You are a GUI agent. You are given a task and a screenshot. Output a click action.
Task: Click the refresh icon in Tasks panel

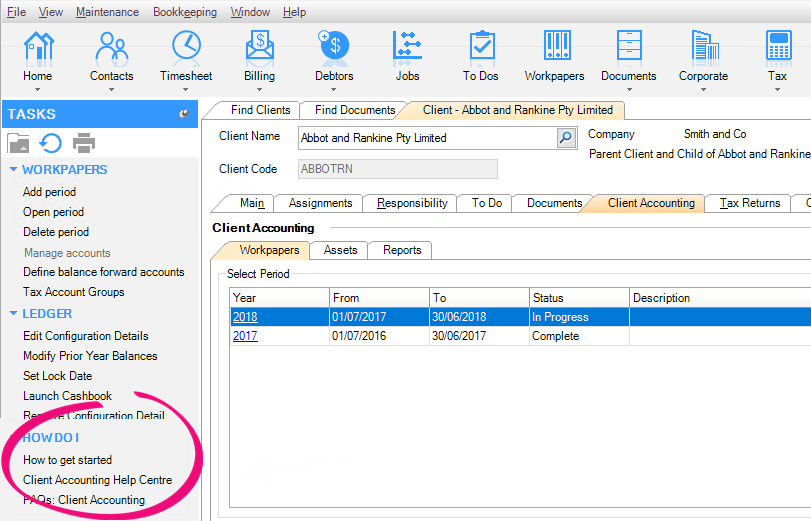pyautogui.click(x=50, y=143)
